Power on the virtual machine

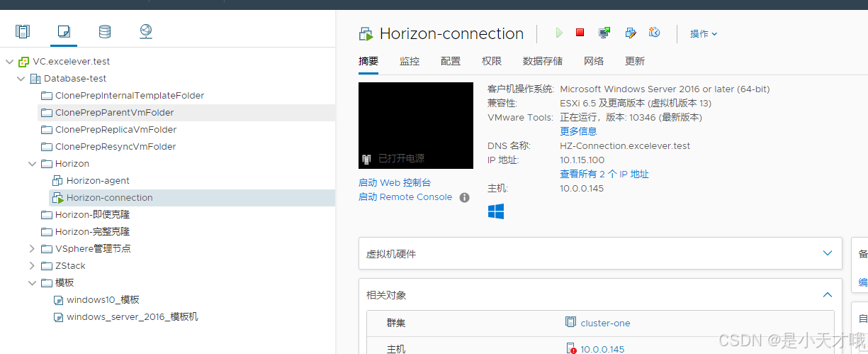559,33
